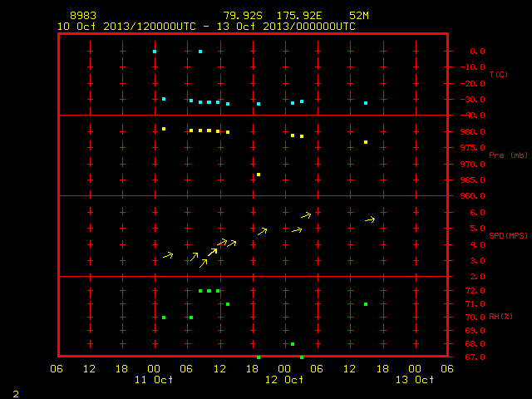Select the 52M elevation text
This screenshot has width=532, height=399.
(x=359, y=16)
